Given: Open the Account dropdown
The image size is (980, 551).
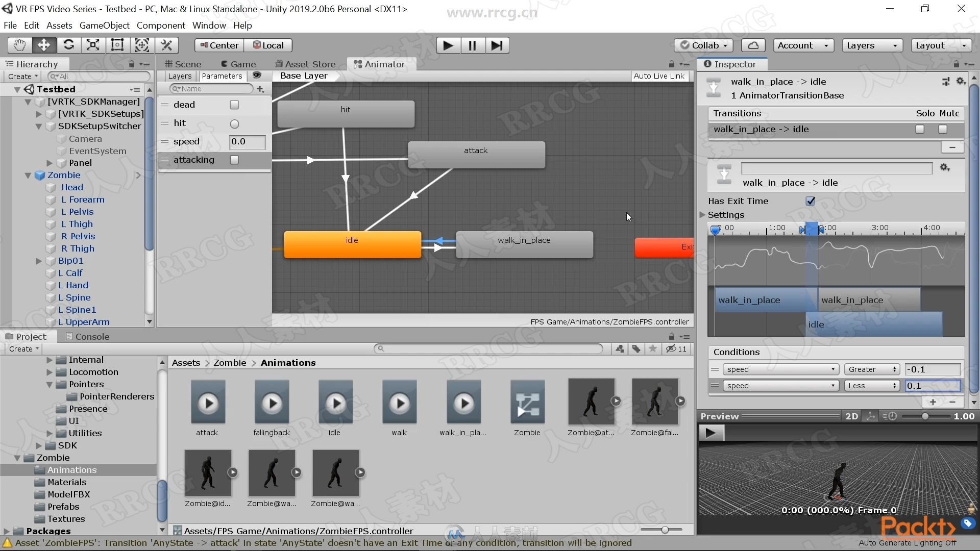Looking at the screenshot, I should pos(803,45).
